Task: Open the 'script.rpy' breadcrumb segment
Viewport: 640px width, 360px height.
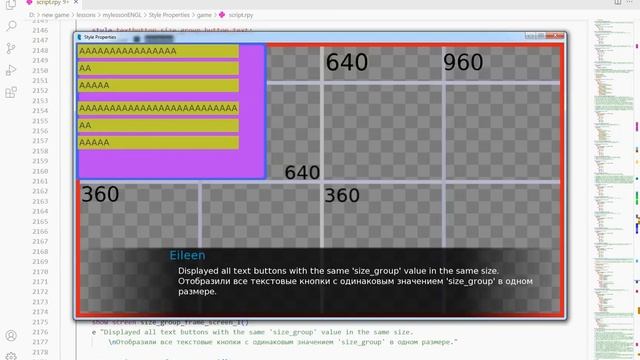Action: click(x=241, y=15)
